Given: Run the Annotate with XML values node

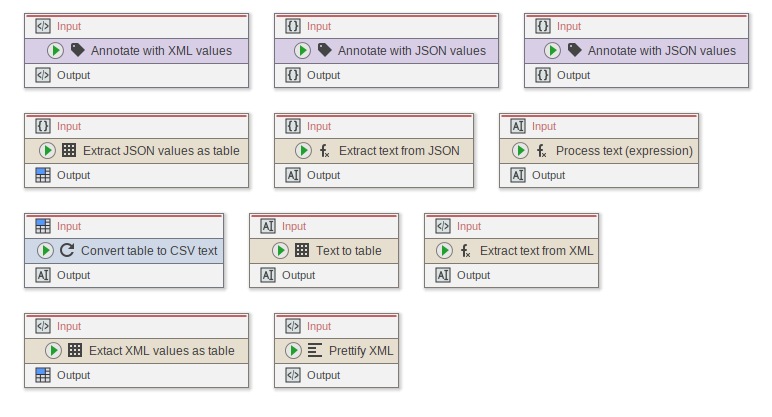Looking at the screenshot, I should pyautogui.click(x=55, y=50).
